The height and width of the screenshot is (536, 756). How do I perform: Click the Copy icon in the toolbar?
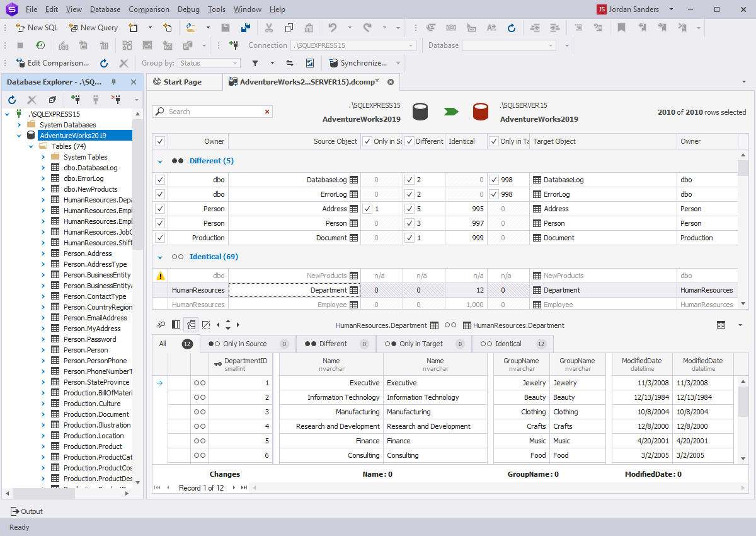[x=289, y=28]
